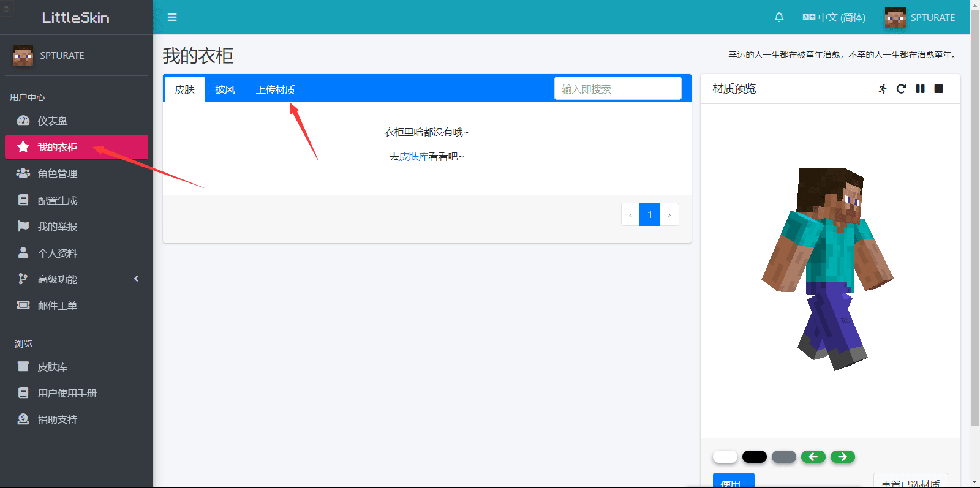Open the SPTURATE user menu in header
The height and width of the screenshot is (488, 980).
920,17
